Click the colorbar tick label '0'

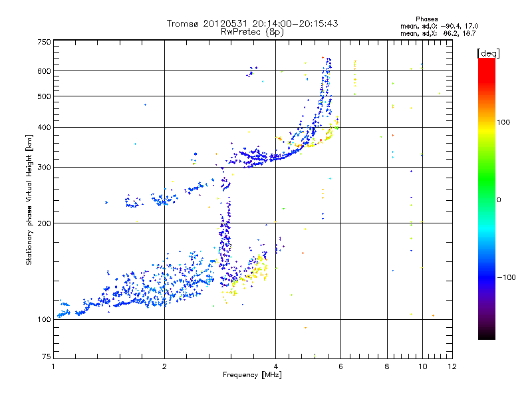click(x=499, y=200)
